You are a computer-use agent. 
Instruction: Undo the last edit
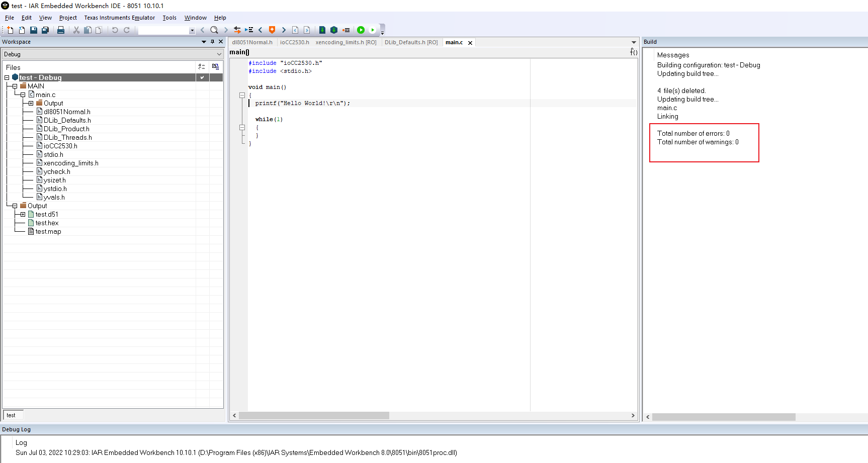tap(115, 30)
